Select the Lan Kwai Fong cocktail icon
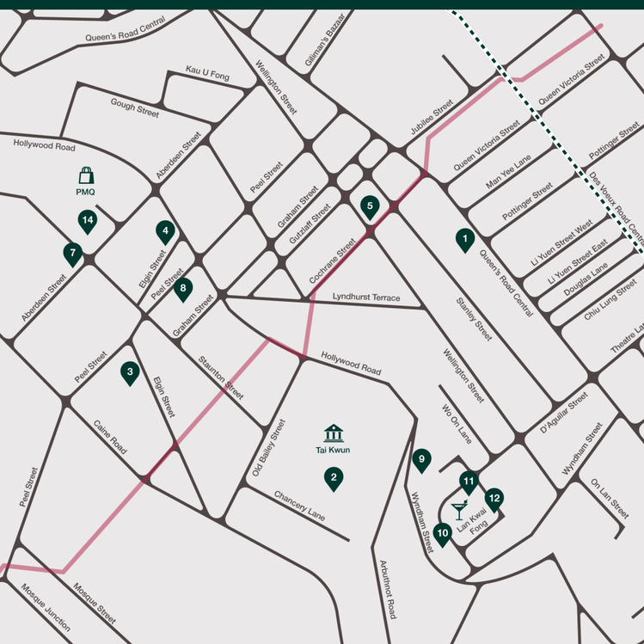This screenshot has width=644, height=644. tap(460, 510)
